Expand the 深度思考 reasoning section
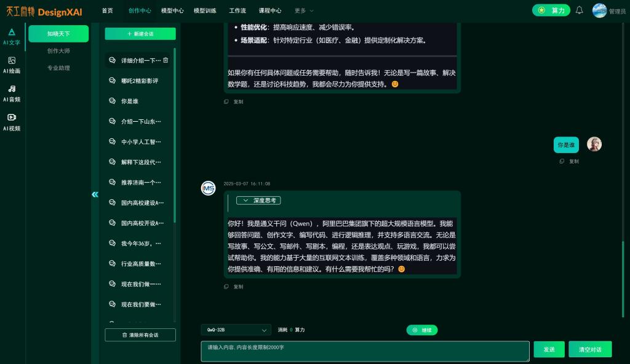This screenshot has height=364, width=630. point(258,200)
